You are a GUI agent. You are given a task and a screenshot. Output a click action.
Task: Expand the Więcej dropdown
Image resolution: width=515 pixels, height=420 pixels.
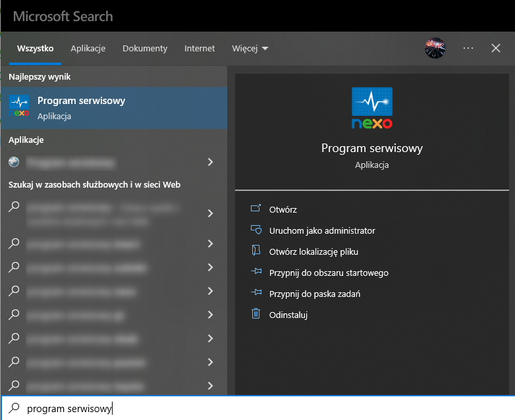250,48
